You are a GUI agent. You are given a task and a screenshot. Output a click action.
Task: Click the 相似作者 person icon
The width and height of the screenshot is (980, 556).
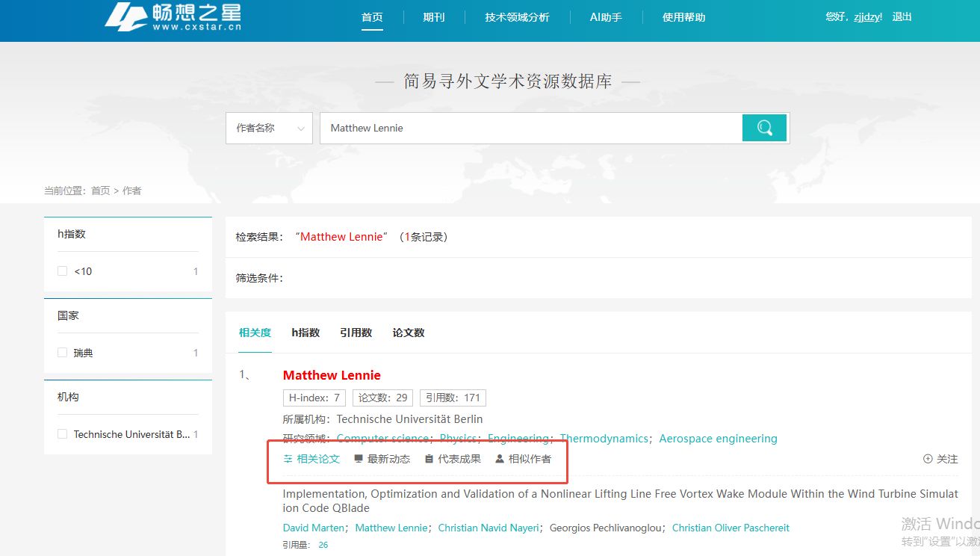(500, 459)
